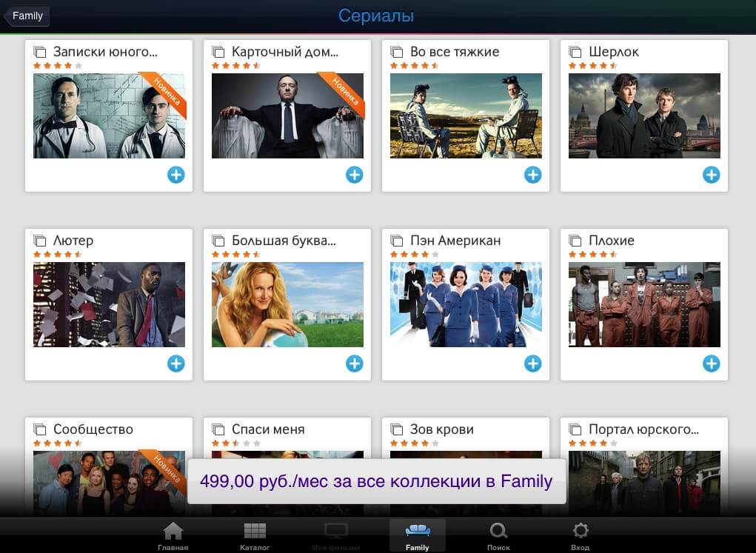
Task: Open the Портал юрского... poster
Action: tap(644, 483)
